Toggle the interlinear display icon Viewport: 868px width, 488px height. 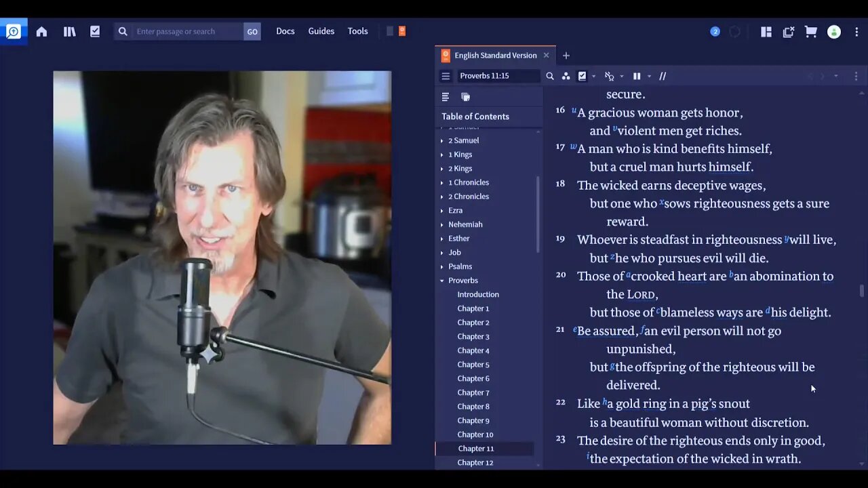pyautogui.click(x=609, y=76)
